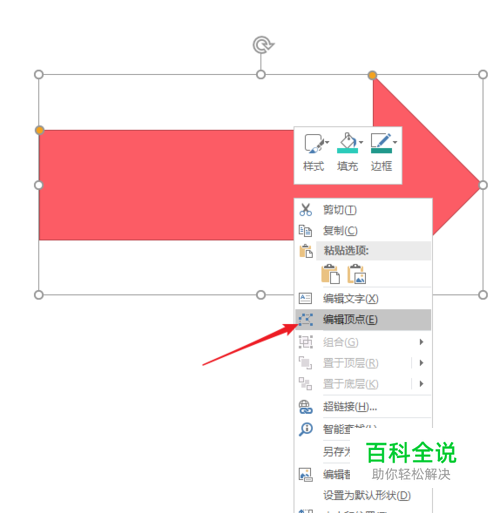
Task: Open the Border (边框) dropdown arrow
Action: [x=395, y=143]
